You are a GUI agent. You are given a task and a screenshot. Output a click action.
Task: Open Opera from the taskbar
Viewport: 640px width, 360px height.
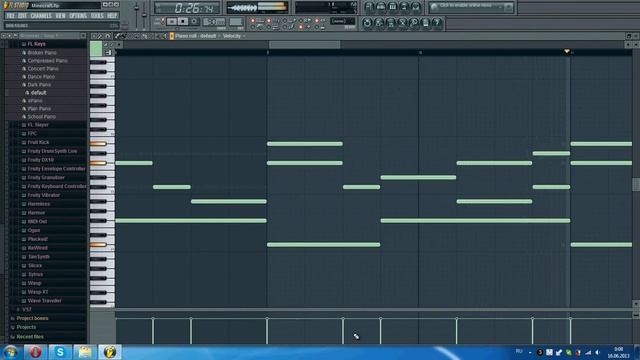[x=35, y=352]
